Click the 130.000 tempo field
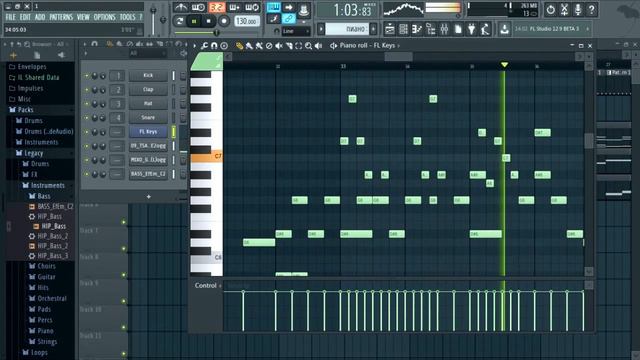Image resolution: width=640 pixels, height=360 pixels. (x=247, y=21)
